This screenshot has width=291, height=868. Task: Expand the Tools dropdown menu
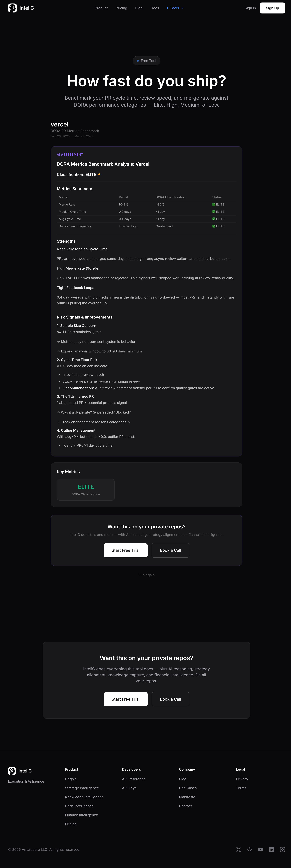click(175, 8)
